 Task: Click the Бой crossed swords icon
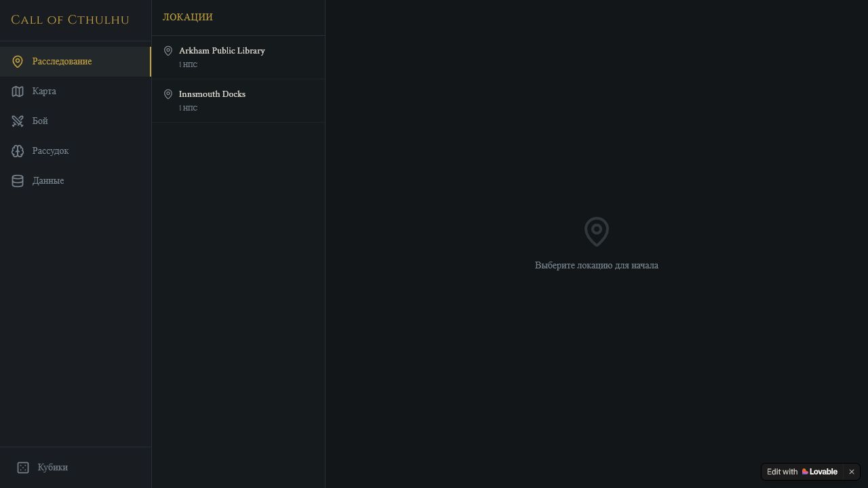tap(18, 121)
